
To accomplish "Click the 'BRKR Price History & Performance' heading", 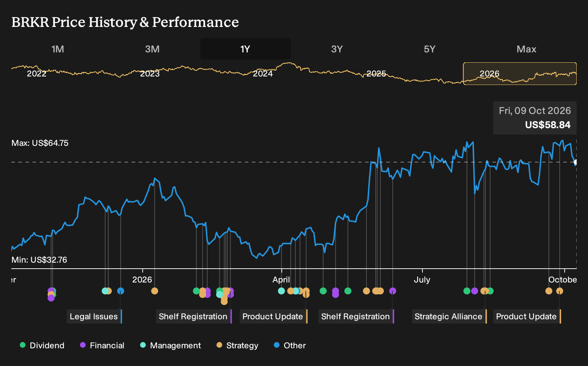I will click(125, 22).
